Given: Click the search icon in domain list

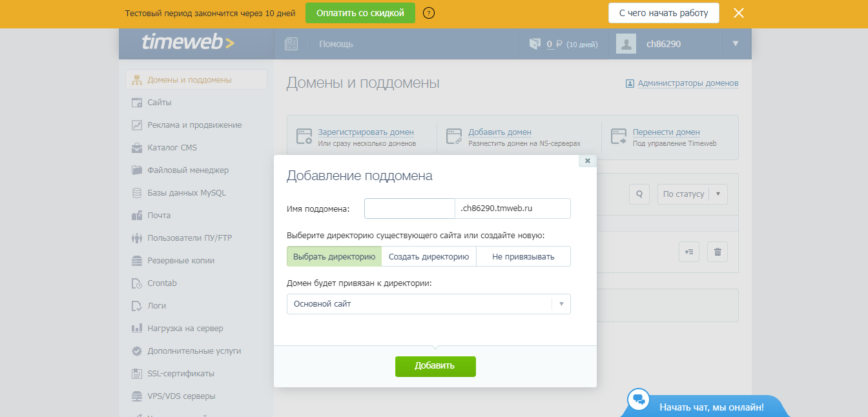Looking at the screenshot, I should pyautogui.click(x=639, y=194).
